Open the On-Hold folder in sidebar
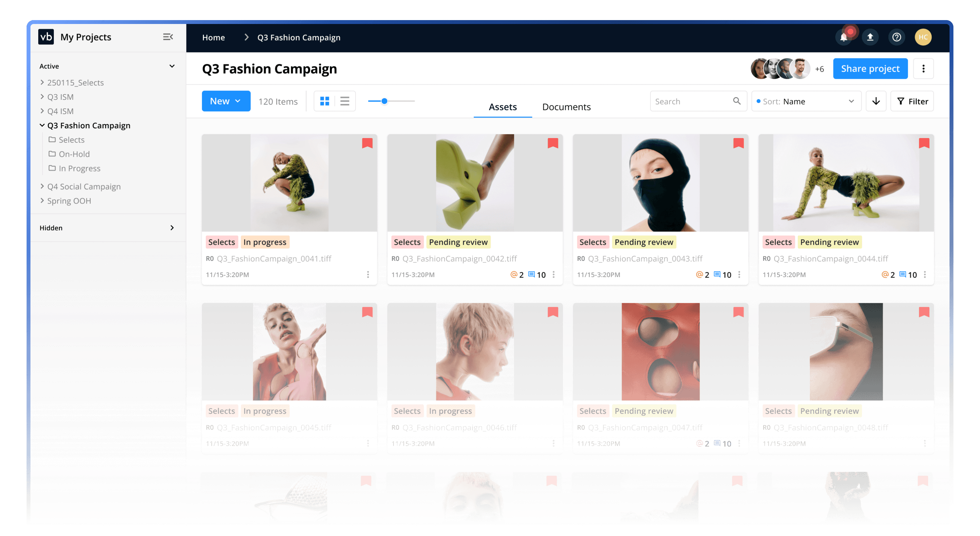The width and height of the screenshot is (980, 536). [74, 154]
